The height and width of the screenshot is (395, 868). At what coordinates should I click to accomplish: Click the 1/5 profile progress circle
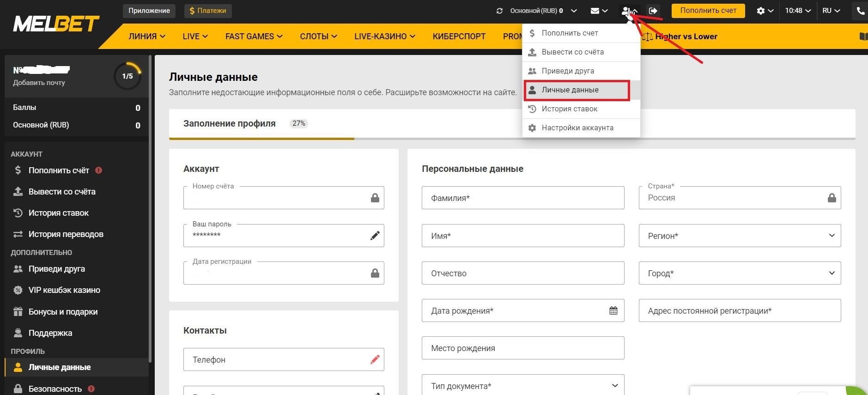pos(127,76)
